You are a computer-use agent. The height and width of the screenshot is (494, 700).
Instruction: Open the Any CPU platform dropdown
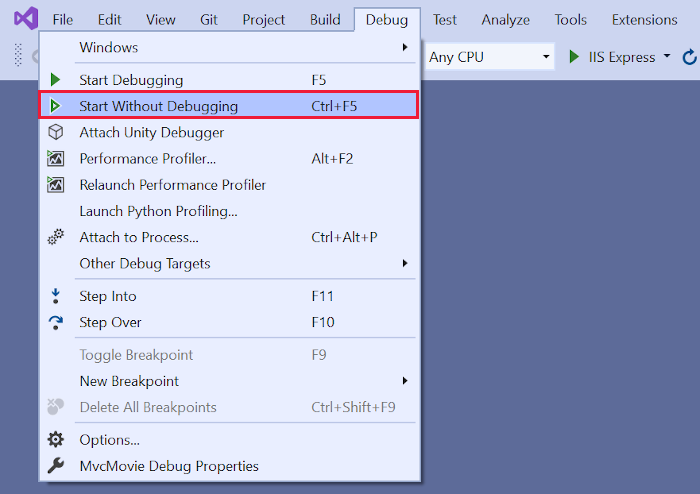tap(489, 57)
